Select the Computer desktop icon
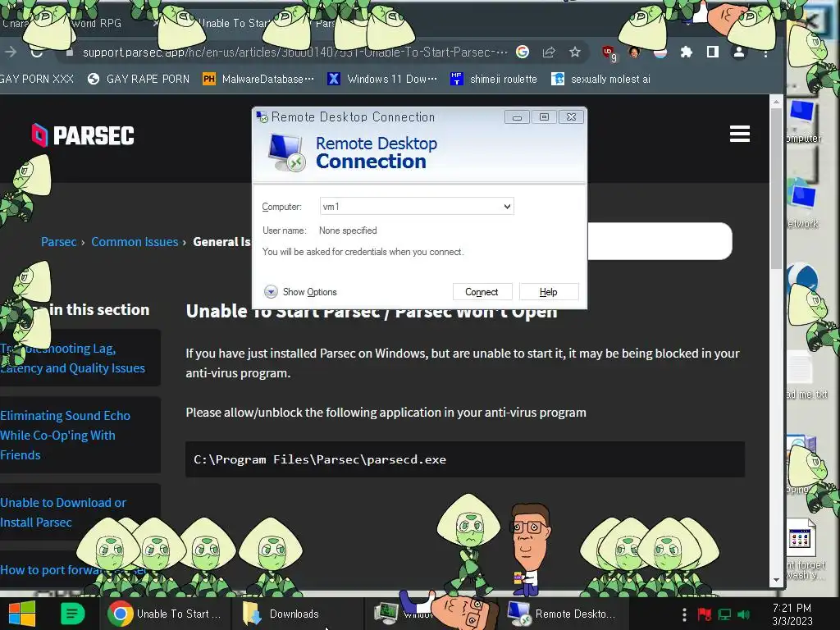Screen dimensions: 840x630 (x=802, y=122)
